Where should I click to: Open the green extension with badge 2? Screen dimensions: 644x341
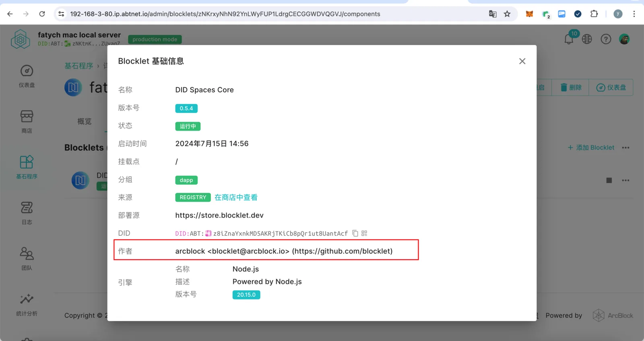pos(546,15)
